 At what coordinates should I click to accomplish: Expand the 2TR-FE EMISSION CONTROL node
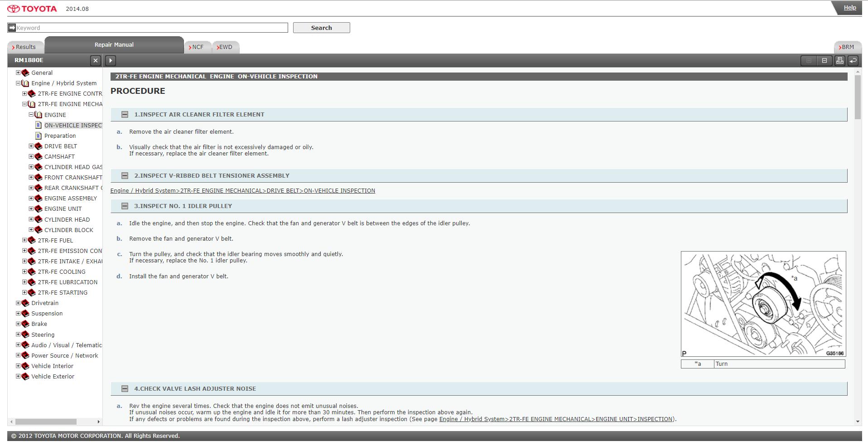pyautogui.click(x=24, y=251)
